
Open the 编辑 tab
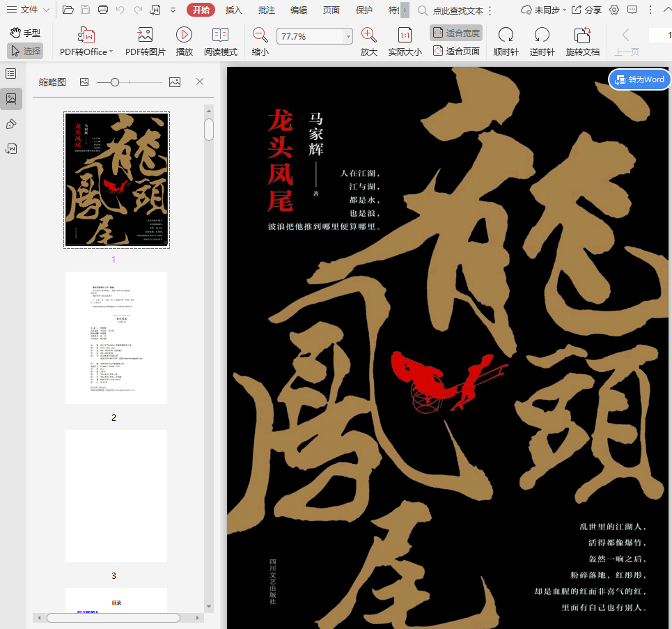(299, 10)
